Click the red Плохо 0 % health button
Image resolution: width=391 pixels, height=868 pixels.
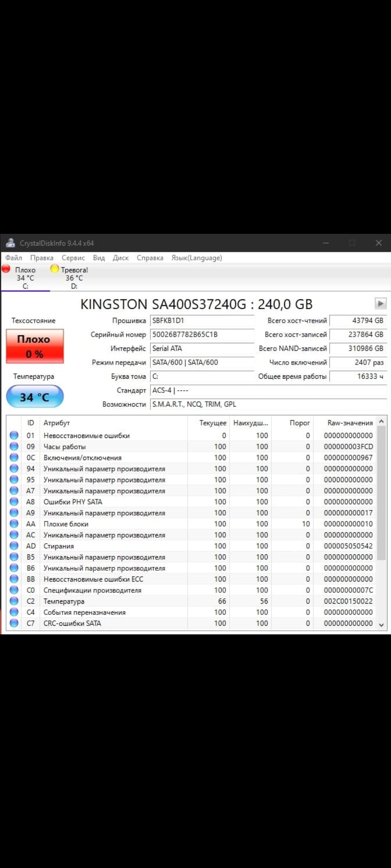(x=35, y=346)
